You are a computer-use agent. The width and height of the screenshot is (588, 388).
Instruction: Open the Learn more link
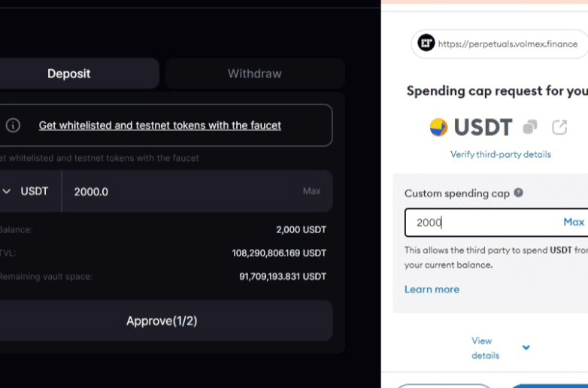point(432,289)
